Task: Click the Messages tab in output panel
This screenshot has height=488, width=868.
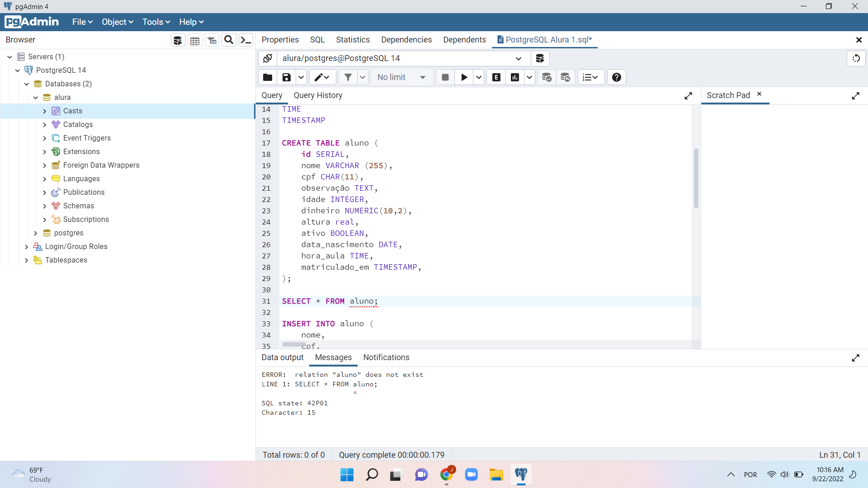Action: pos(334,357)
